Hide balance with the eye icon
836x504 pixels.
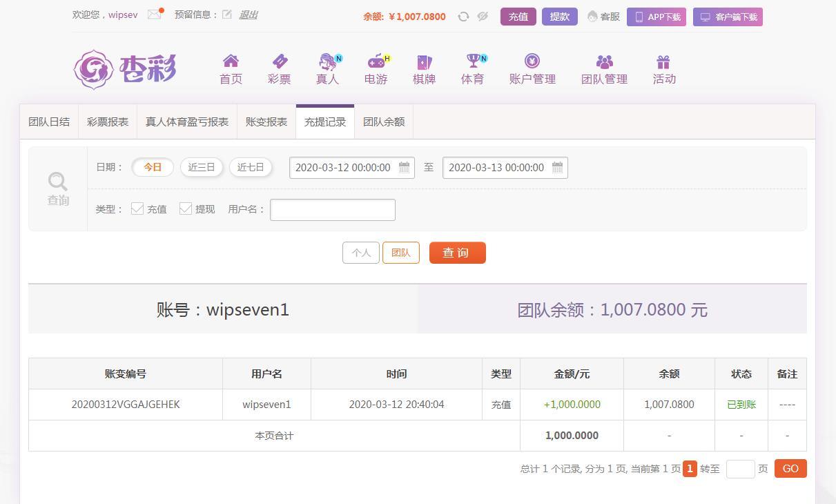pos(483,17)
